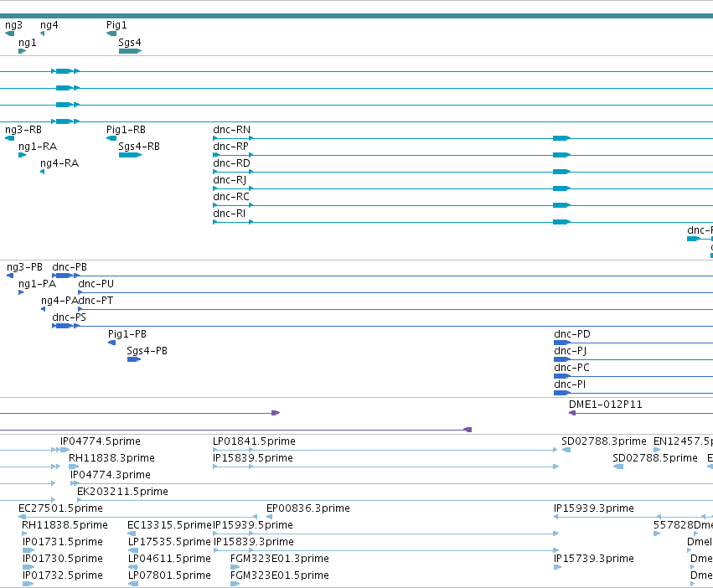
Task: Select the ng4 gene label
Action: 49,25
